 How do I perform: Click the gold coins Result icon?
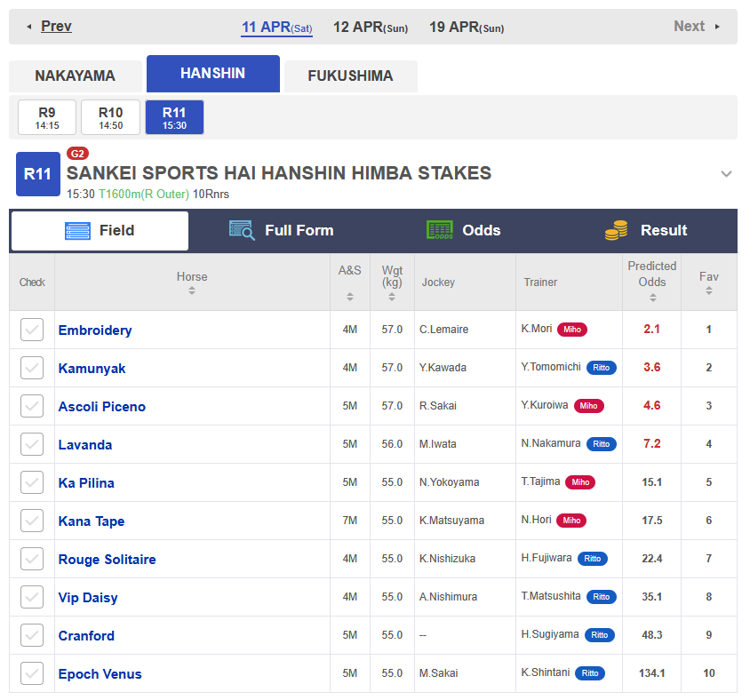(x=616, y=230)
